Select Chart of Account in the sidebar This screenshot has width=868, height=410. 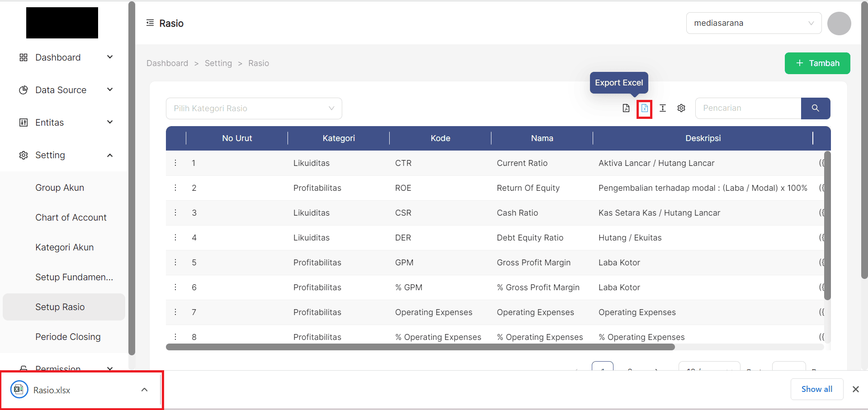pyautogui.click(x=71, y=217)
